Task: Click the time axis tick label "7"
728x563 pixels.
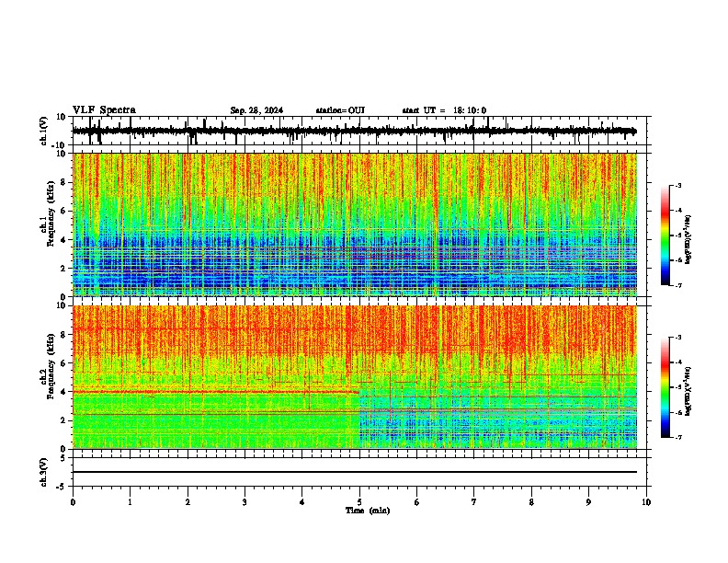Action: pyautogui.click(x=474, y=502)
